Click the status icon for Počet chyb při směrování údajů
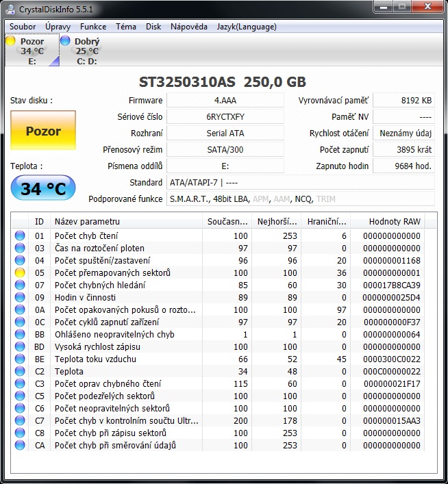Image resolution: width=448 pixels, height=484 pixels. click(20, 446)
